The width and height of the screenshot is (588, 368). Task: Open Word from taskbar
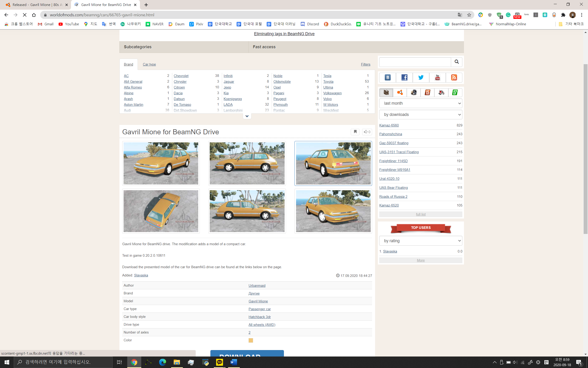(234, 362)
